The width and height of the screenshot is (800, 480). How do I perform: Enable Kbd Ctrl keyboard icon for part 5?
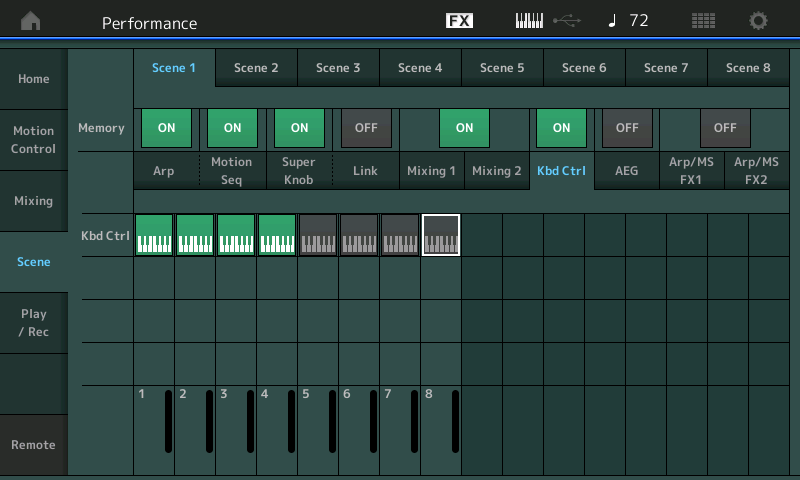pos(318,235)
